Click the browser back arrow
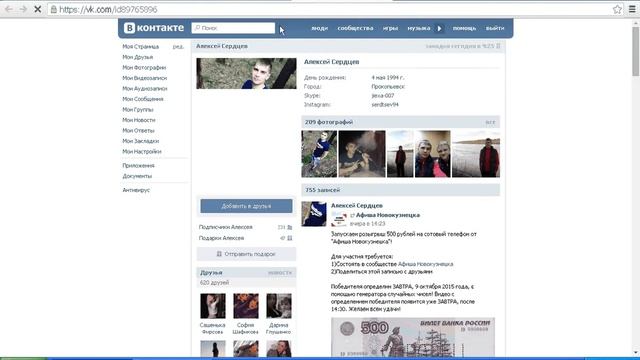This screenshot has width=640, height=360. point(9,9)
